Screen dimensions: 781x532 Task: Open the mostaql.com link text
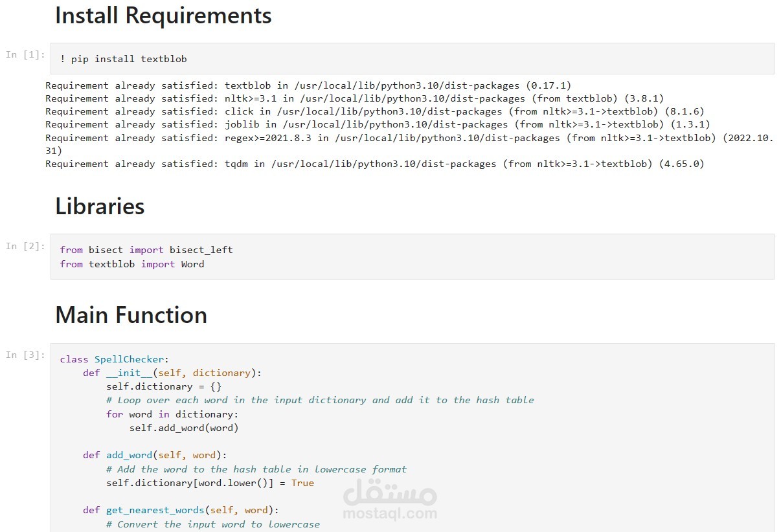point(389,515)
